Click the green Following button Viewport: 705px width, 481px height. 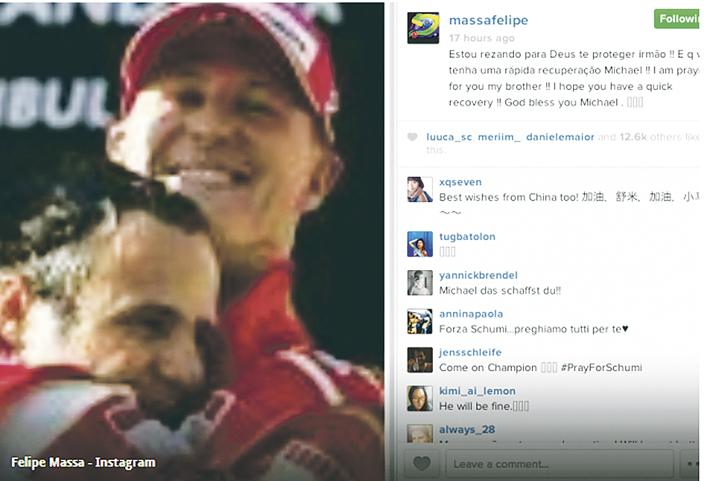point(679,19)
